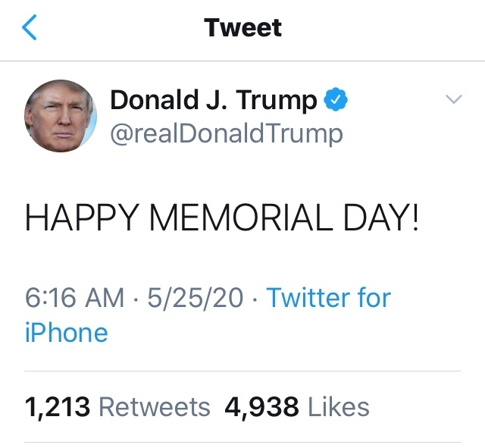This screenshot has width=485, height=448.
Task: Click the "Likes" label
Action: (337, 407)
